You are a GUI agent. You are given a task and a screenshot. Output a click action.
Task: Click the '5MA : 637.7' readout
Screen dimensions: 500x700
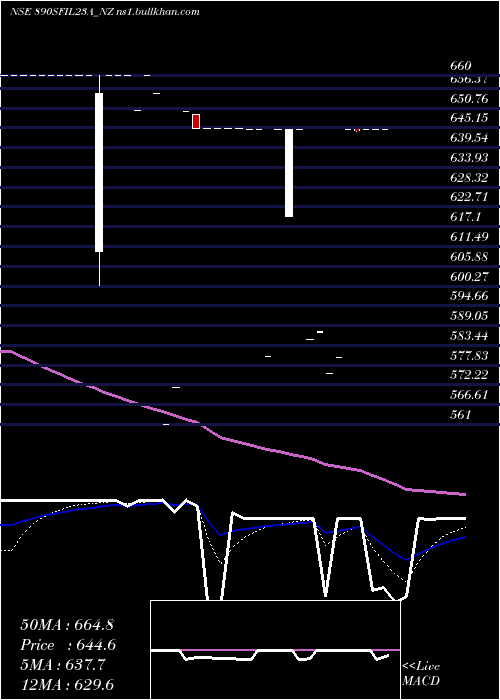(63, 665)
